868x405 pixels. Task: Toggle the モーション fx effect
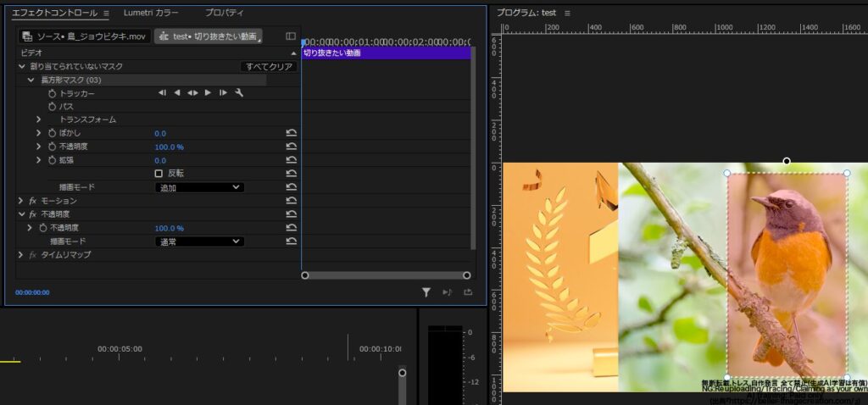tap(33, 201)
